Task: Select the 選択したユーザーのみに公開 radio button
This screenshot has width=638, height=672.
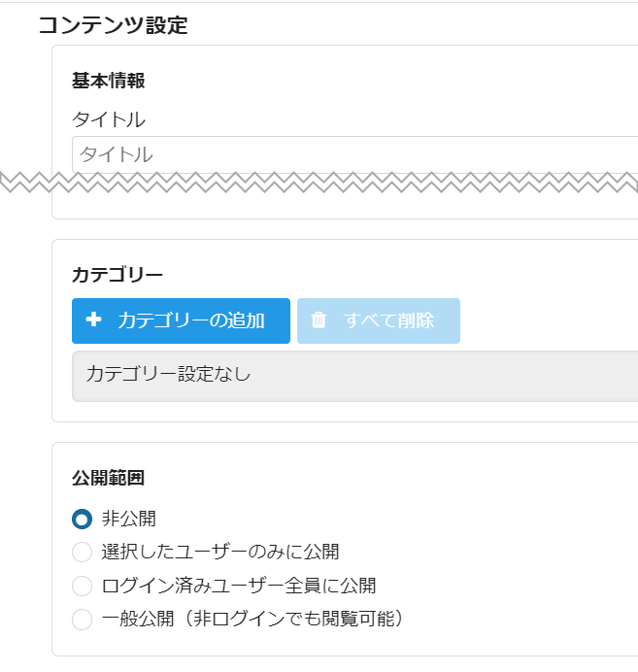Action: point(83,553)
